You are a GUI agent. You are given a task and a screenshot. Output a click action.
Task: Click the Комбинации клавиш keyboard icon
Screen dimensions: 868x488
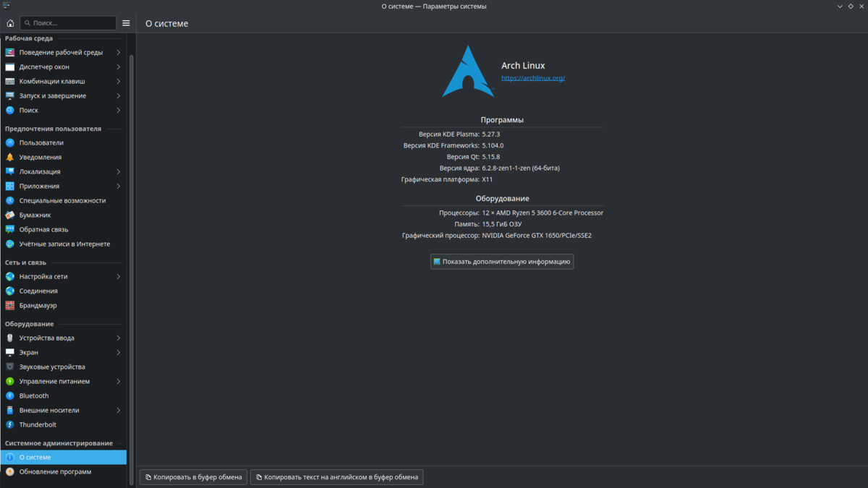(10, 81)
